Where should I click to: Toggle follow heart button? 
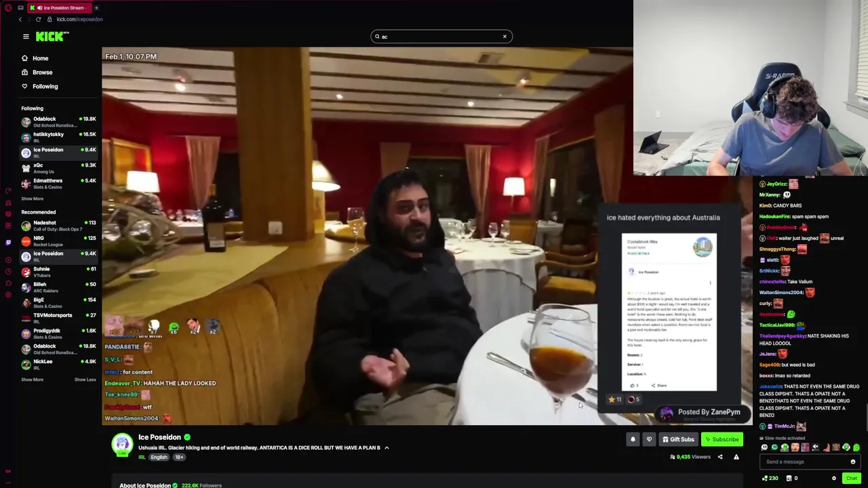click(649, 439)
